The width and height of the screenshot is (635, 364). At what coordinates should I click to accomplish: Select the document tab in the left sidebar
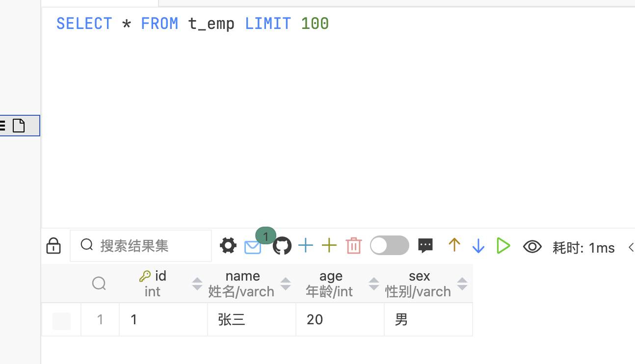coord(19,126)
